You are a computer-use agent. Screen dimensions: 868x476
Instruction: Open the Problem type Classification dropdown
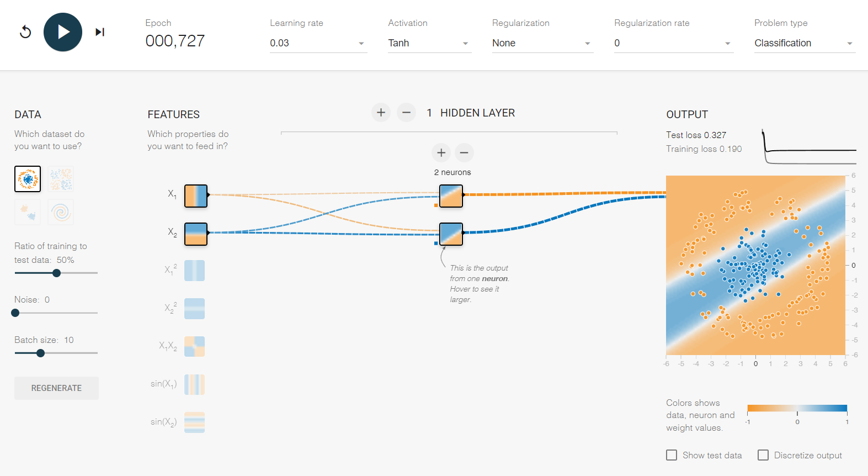(x=804, y=43)
